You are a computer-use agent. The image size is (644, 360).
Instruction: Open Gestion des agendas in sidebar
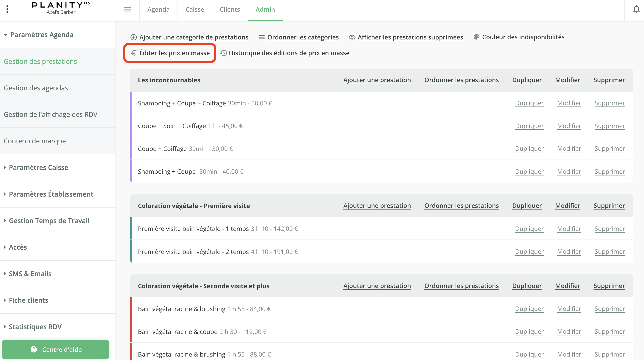[36, 88]
